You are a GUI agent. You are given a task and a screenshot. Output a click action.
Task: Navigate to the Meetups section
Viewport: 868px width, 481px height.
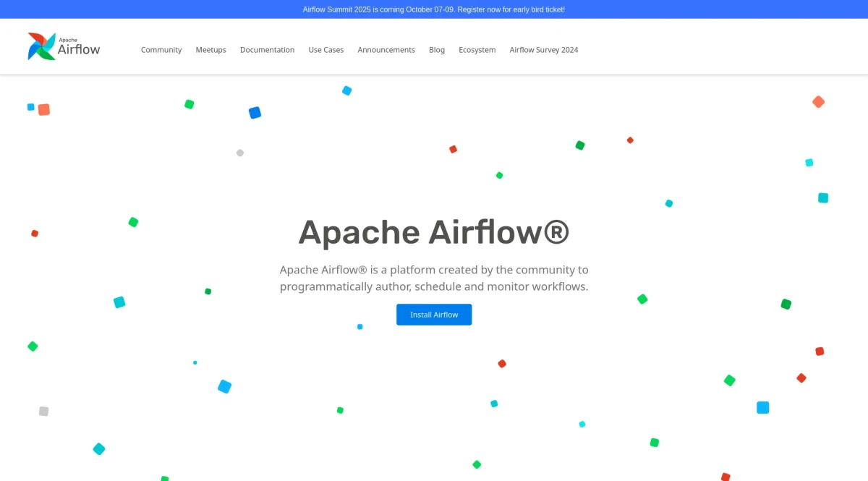tap(210, 49)
